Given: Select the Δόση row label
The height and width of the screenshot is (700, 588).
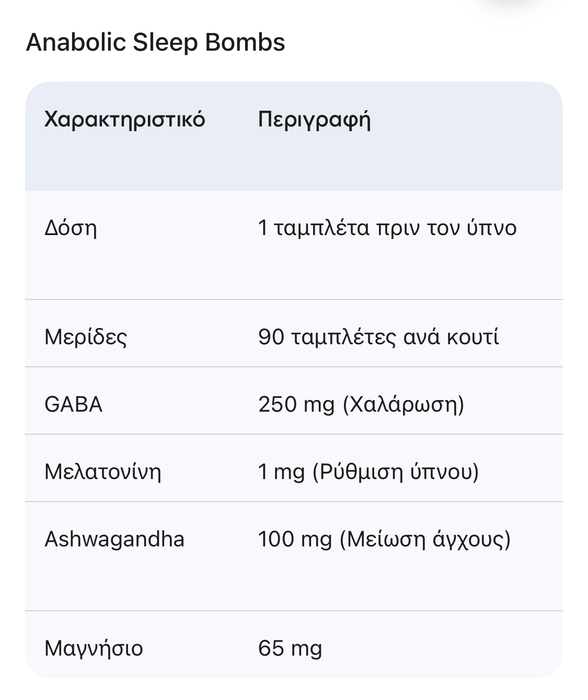Looking at the screenshot, I should click(71, 228).
